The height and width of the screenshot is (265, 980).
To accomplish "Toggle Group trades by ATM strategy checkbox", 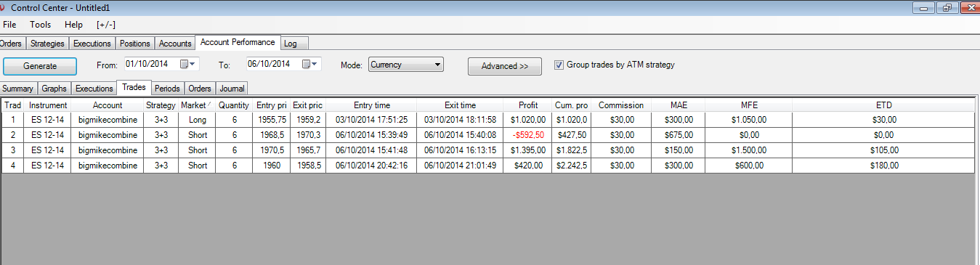I will click(559, 65).
